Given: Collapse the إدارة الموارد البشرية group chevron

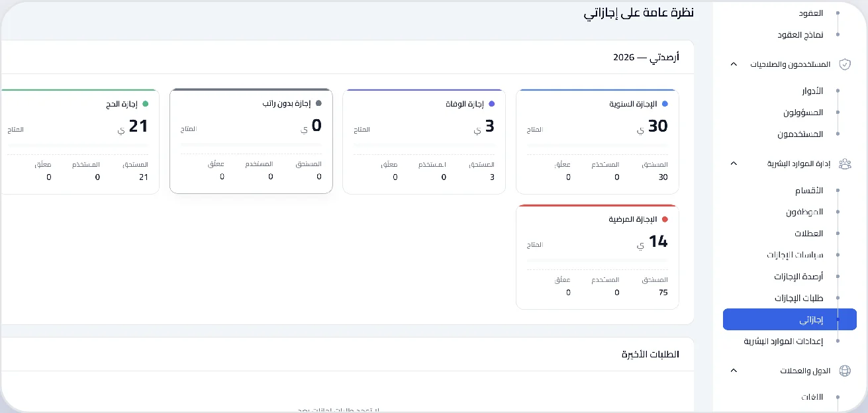Looking at the screenshot, I should [x=733, y=163].
